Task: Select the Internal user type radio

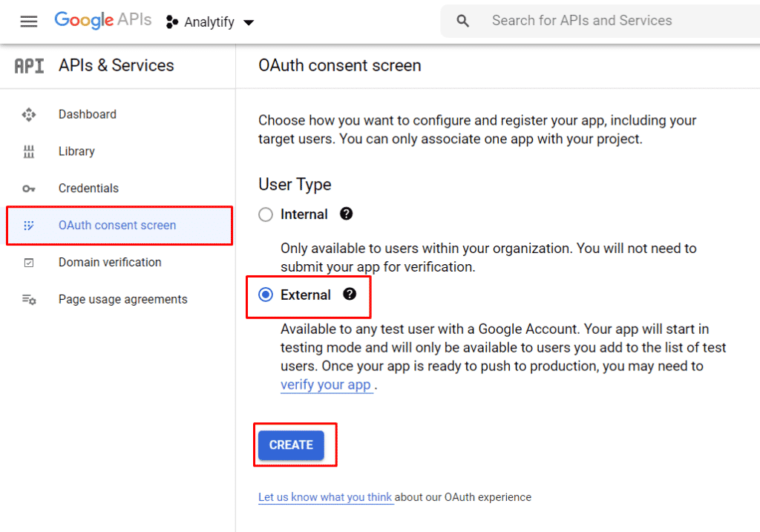Action: [266, 214]
